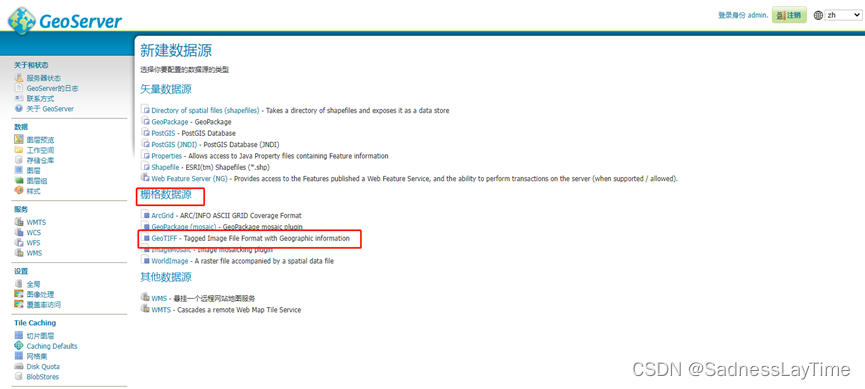
Task: Click the Caching Defaults globe icon
Action: [19, 346]
